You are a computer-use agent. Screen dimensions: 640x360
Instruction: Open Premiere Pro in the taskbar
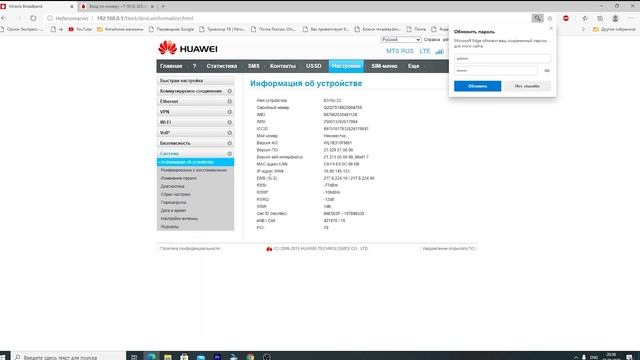[217, 356]
